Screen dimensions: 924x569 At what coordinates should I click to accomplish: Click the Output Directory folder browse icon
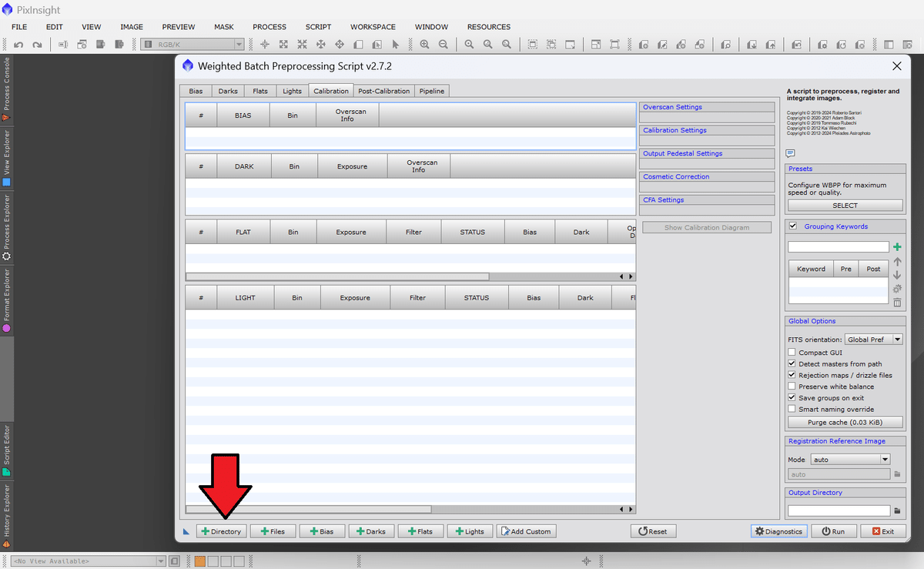(897, 510)
